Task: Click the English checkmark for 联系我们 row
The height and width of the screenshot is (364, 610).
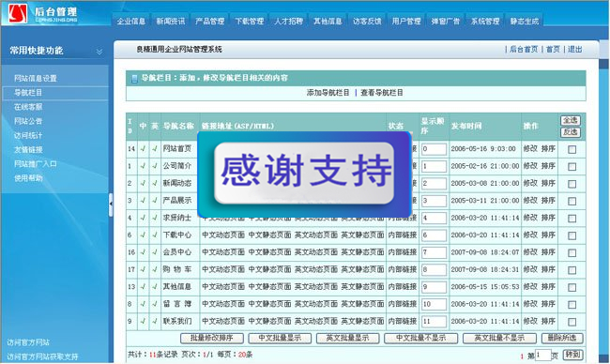Action: pyautogui.click(x=155, y=321)
